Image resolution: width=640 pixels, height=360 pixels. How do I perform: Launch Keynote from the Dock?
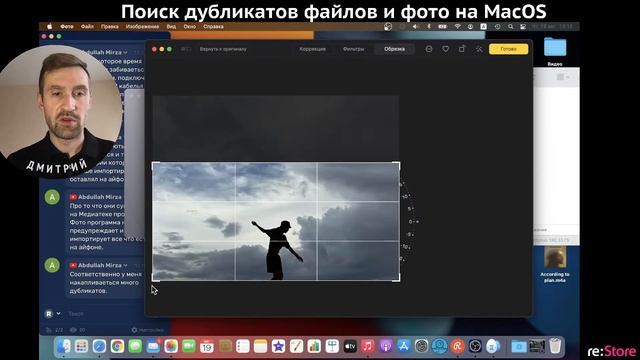pos(332,347)
